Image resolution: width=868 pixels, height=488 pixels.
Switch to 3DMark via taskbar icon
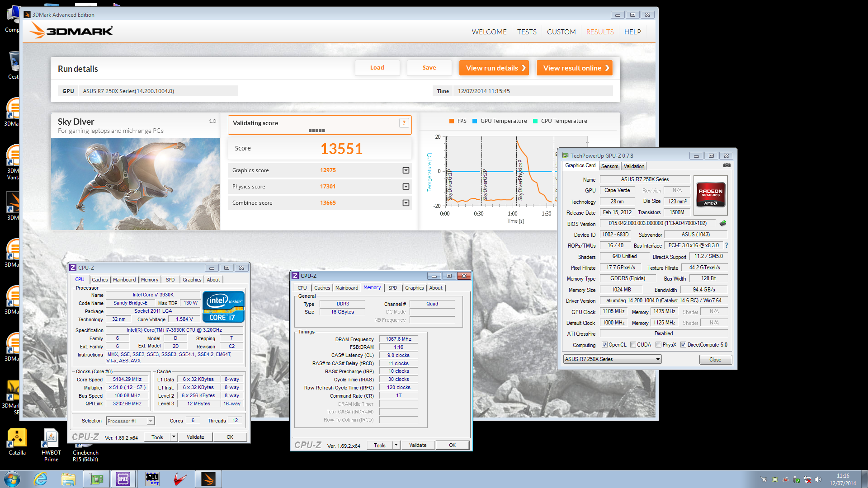(208, 479)
